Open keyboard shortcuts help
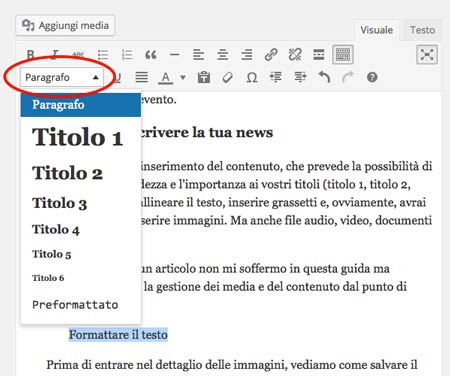 (372, 77)
